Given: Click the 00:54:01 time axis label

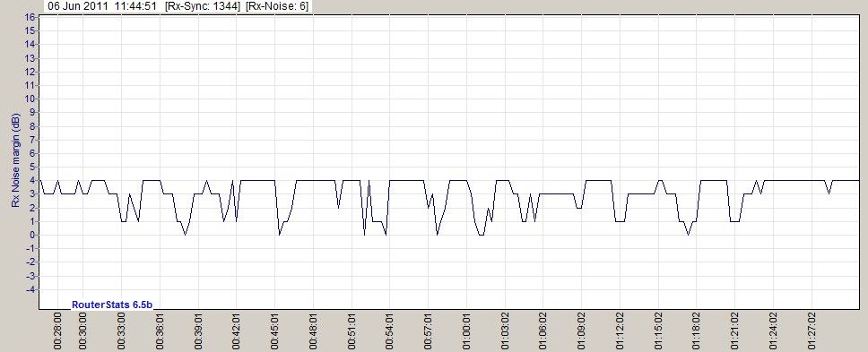Looking at the screenshot, I should (x=390, y=331).
